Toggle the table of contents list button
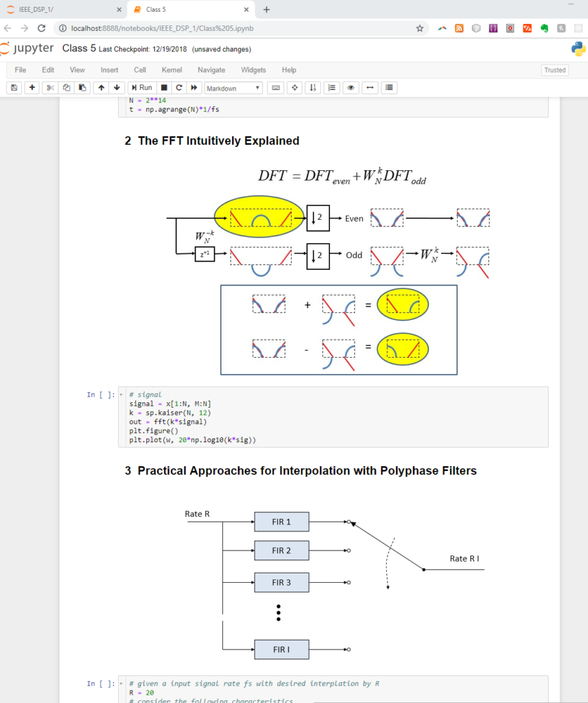Image resolution: width=588 pixels, height=703 pixels. pos(390,88)
